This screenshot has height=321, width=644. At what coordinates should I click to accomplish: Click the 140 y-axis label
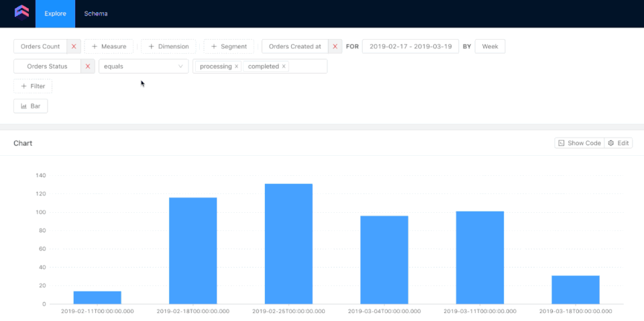40,175
